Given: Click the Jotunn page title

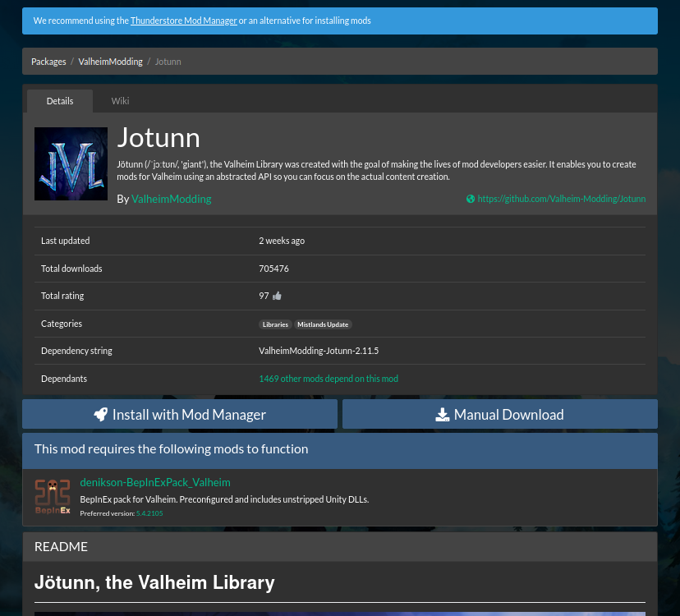Looking at the screenshot, I should coord(159,137).
